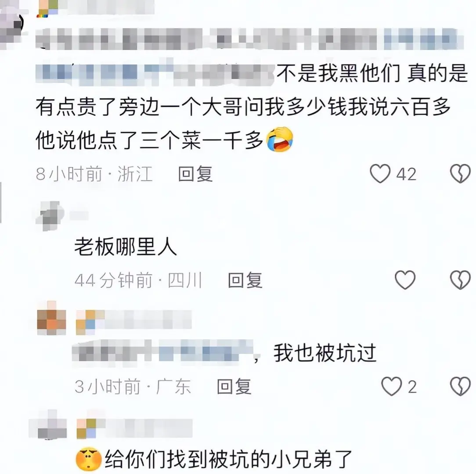Open username above 给你们找到被坑的小兄弟了 comment

pos(134,428)
